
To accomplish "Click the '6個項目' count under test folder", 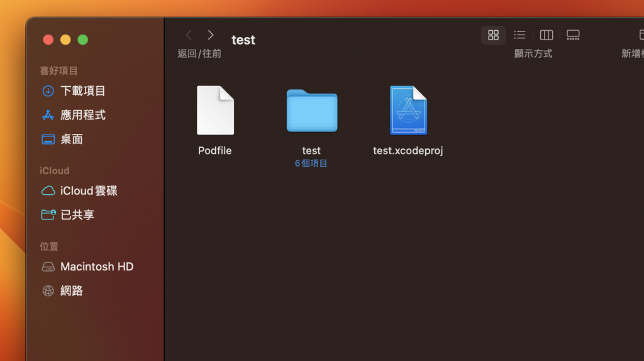I will [x=311, y=164].
